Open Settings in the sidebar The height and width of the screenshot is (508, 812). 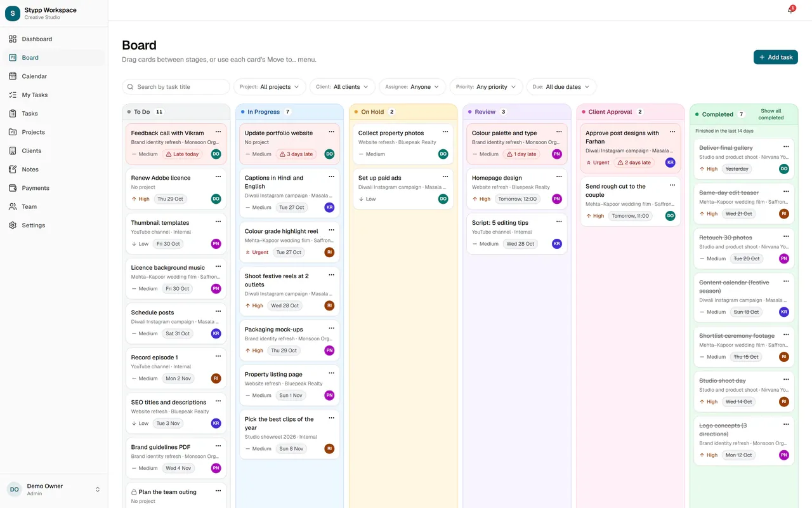[54, 225]
